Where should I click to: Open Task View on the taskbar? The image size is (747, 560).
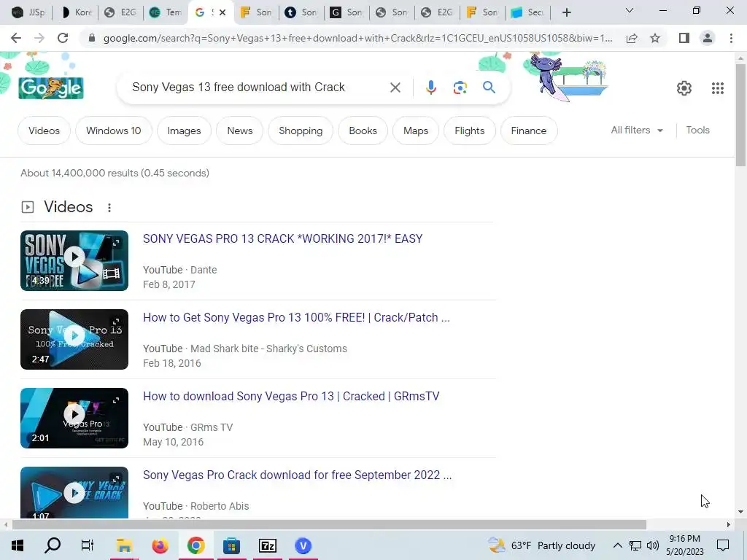(88, 545)
